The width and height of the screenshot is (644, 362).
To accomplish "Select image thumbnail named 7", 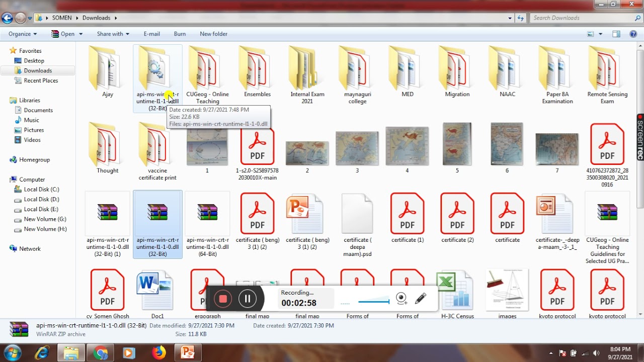I will coord(557,152).
